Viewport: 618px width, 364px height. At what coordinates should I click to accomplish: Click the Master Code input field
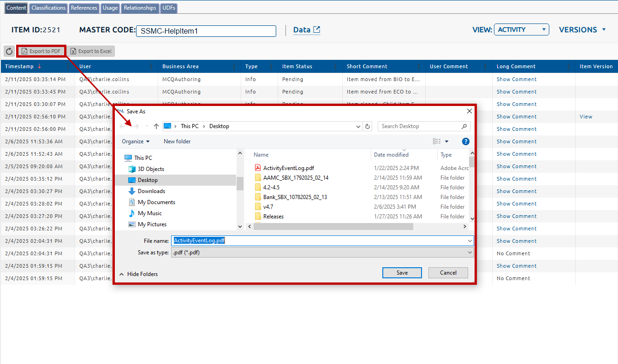[x=206, y=31]
